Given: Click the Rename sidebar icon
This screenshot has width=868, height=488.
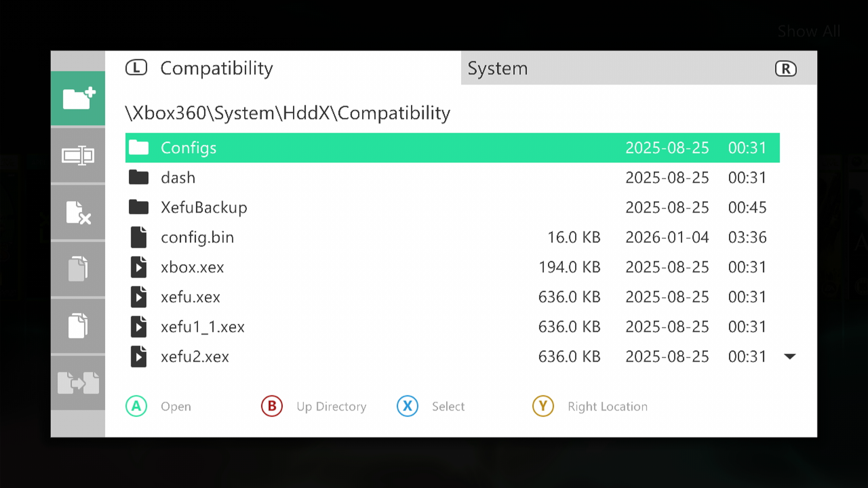Looking at the screenshot, I should (78, 156).
